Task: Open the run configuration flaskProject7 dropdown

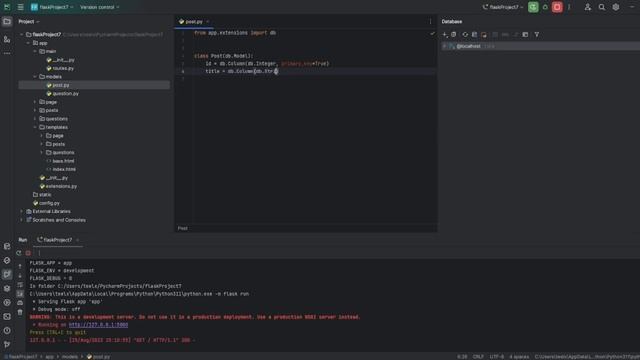Action: [503, 7]
